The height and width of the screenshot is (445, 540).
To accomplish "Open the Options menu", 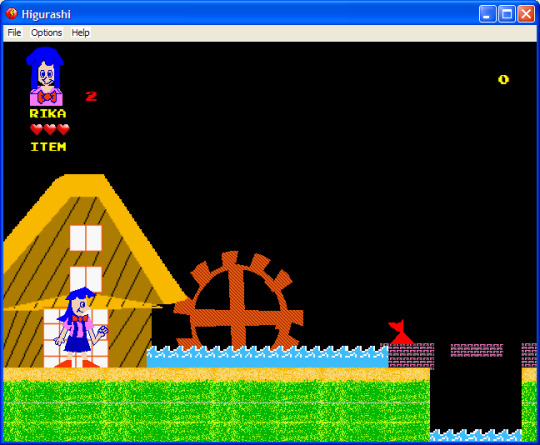I will [x=46, y=33].
